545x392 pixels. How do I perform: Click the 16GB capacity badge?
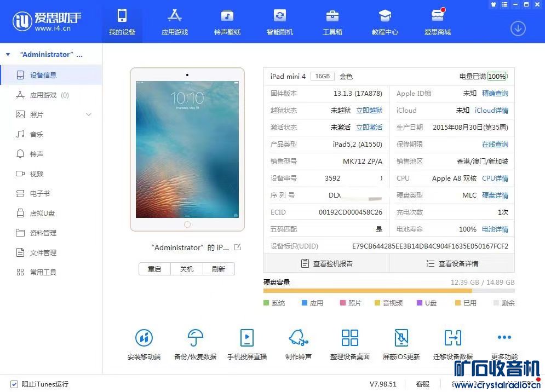pyautogui.click(x=323, y=76)
